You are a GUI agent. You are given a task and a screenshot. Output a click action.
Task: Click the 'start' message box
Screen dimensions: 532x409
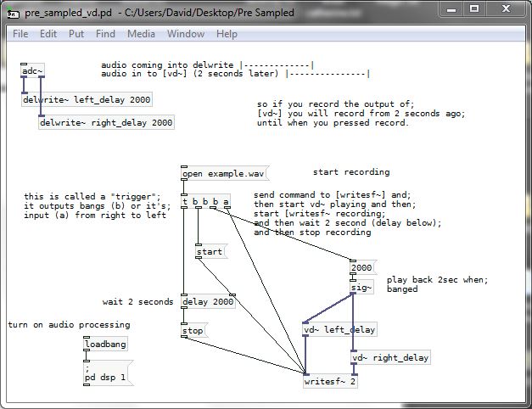click(x=209, y=252)
